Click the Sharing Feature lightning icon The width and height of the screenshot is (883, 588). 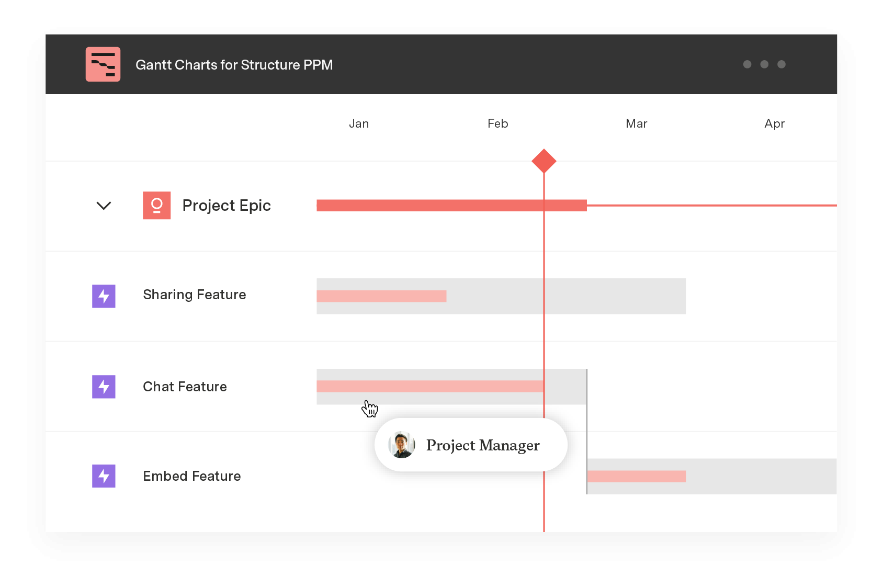[104, 296]
